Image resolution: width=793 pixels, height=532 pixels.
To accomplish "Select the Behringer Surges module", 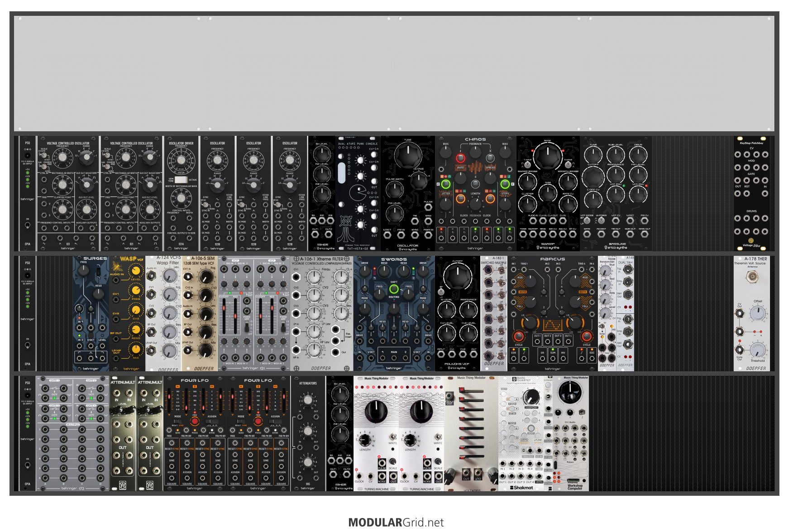I will point(91,314).
